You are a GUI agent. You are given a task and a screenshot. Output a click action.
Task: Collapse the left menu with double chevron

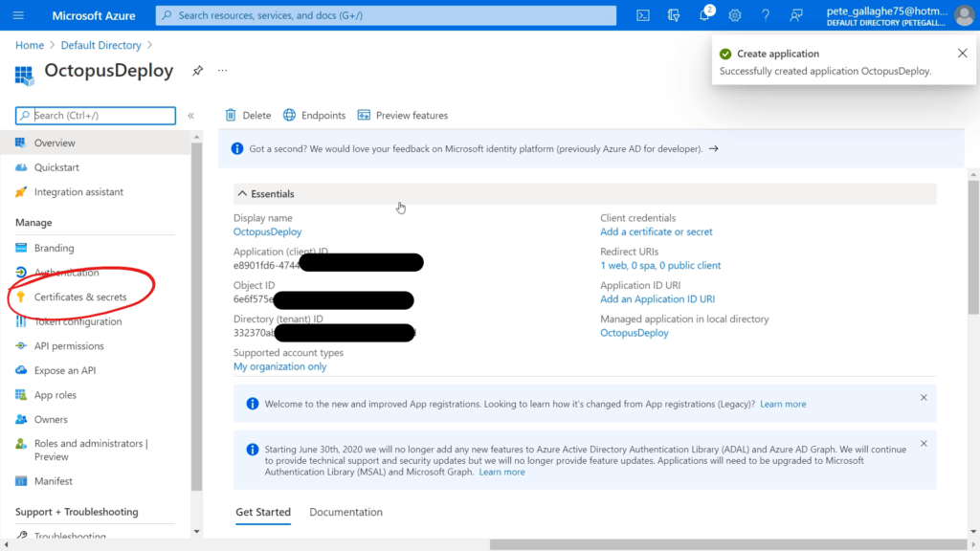click(x=190, y=116)
